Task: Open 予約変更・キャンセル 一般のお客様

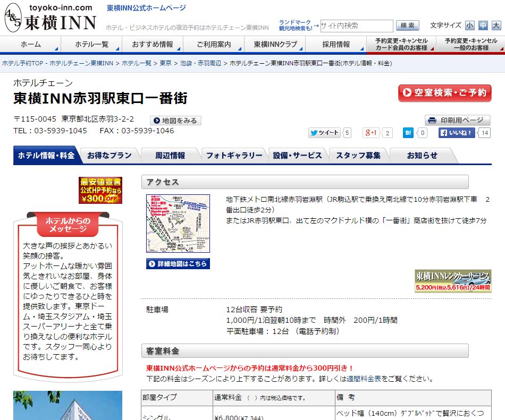Action: pyautogui.click(x=471, y=45)
